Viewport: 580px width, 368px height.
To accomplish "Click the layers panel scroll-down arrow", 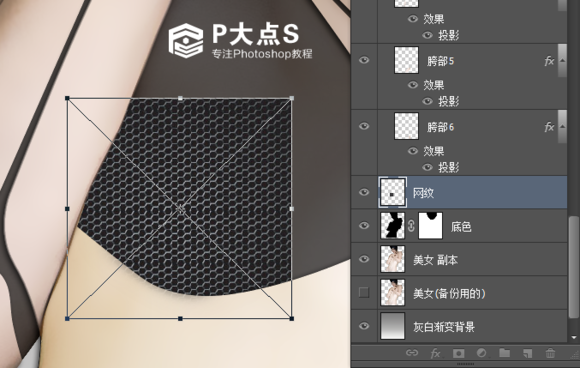I will 574,337.
